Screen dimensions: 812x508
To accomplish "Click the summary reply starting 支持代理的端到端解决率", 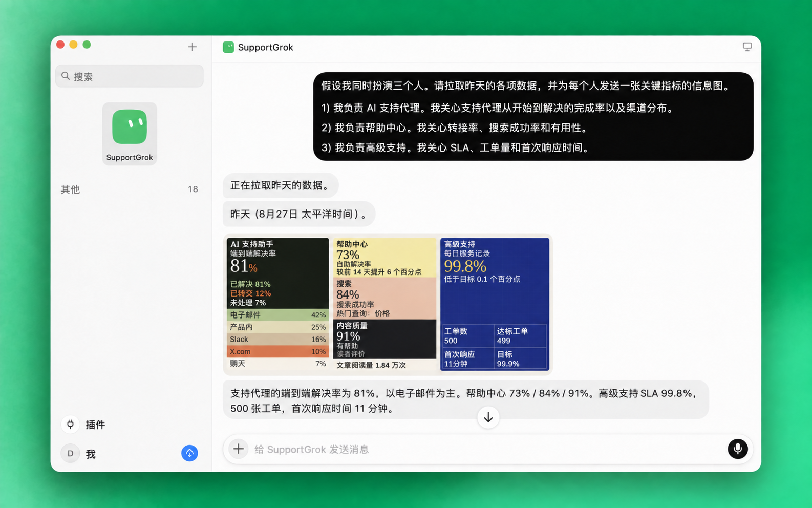I will point(466,400).
